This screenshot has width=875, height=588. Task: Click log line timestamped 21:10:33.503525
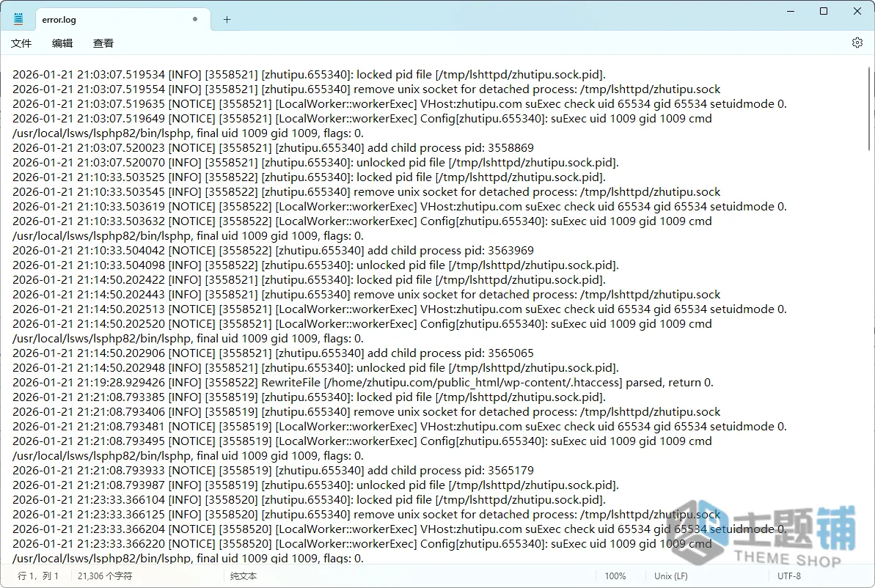(x=309, y=177)
